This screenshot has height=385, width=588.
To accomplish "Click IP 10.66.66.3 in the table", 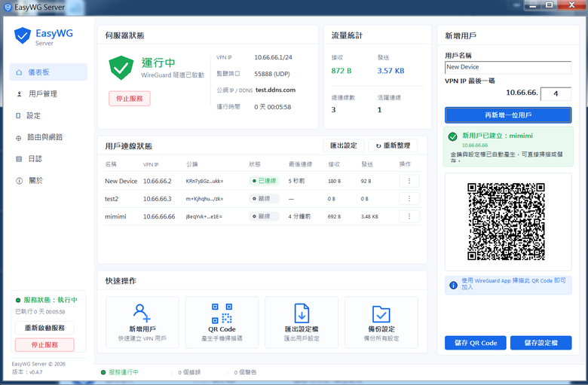I will [x=157, y=199].
